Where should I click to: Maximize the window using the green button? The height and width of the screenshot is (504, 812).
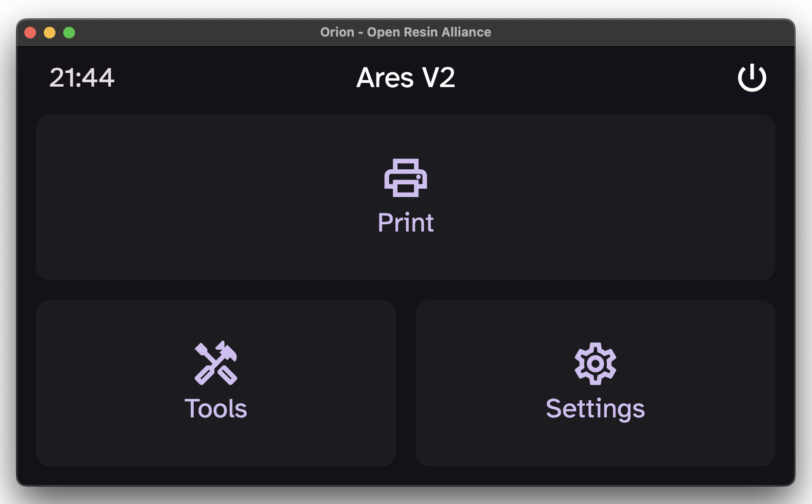tap(69, 33)
